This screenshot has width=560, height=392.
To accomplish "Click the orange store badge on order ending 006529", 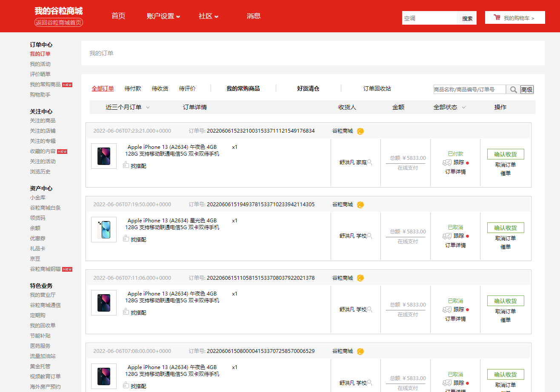I will point(360,351).
